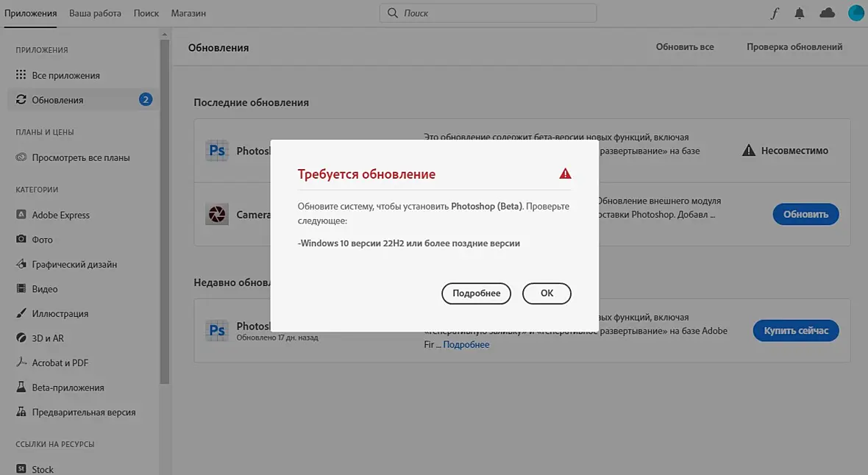Image resolution: width=868 pixels, height=475 pixels.
Task: Switch to the Ваша работа tab
Action: coord(95,13)
